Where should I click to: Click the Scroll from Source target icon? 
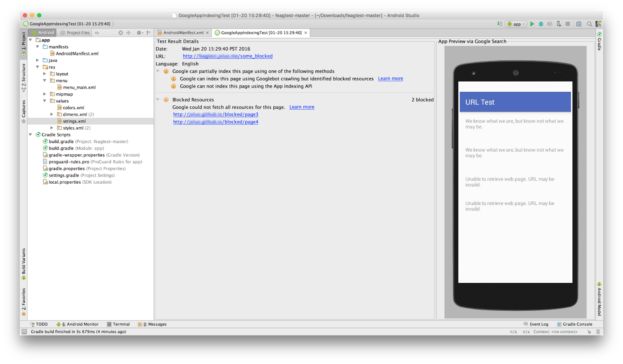(121, 33)
